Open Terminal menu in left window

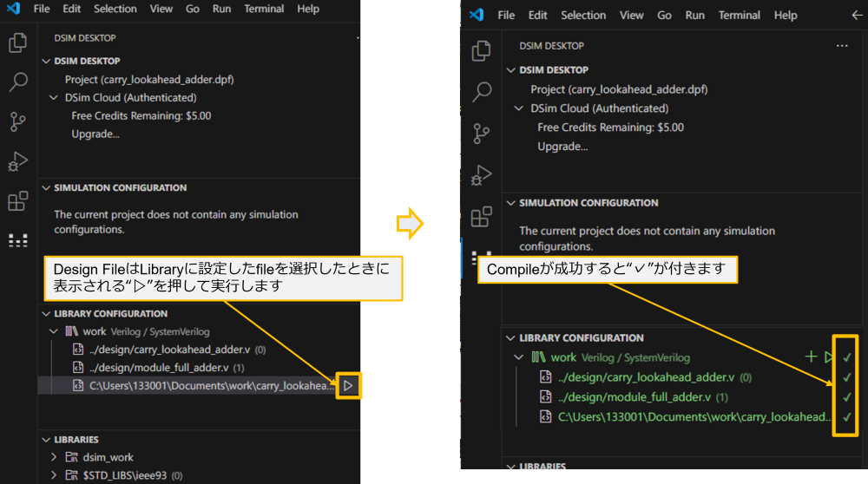pos(264,9)
